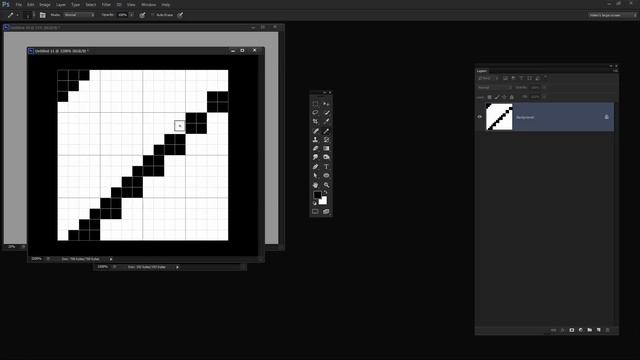Click the background color swatch

pyautogui.click(x=324, y=201)
